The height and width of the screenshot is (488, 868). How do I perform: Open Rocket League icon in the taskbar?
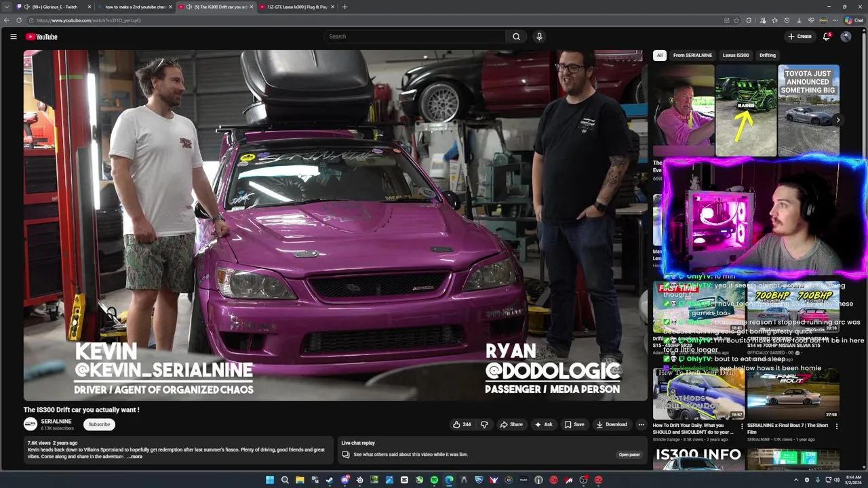coord(479,480)
